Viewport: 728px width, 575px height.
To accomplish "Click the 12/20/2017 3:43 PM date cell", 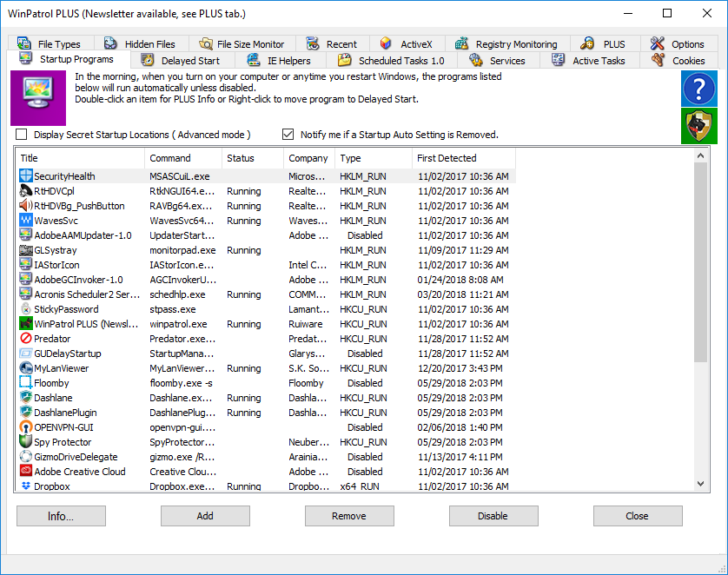I will coord(460,368).
